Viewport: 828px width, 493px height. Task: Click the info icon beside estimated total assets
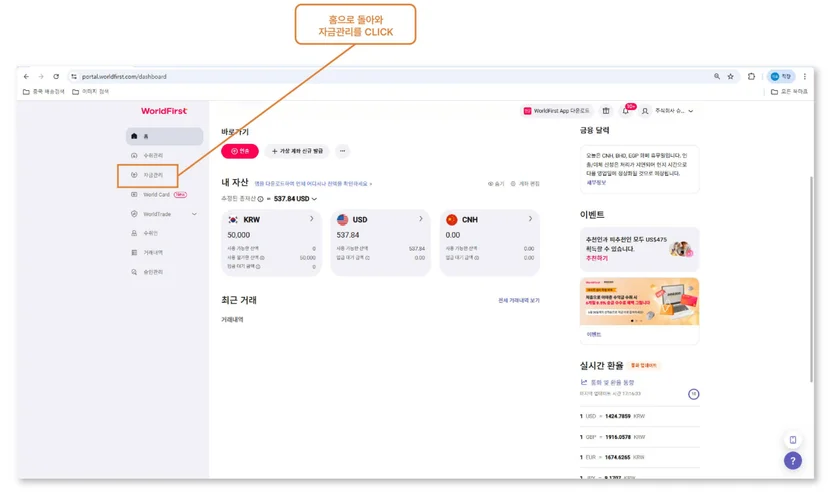point(260,199)
